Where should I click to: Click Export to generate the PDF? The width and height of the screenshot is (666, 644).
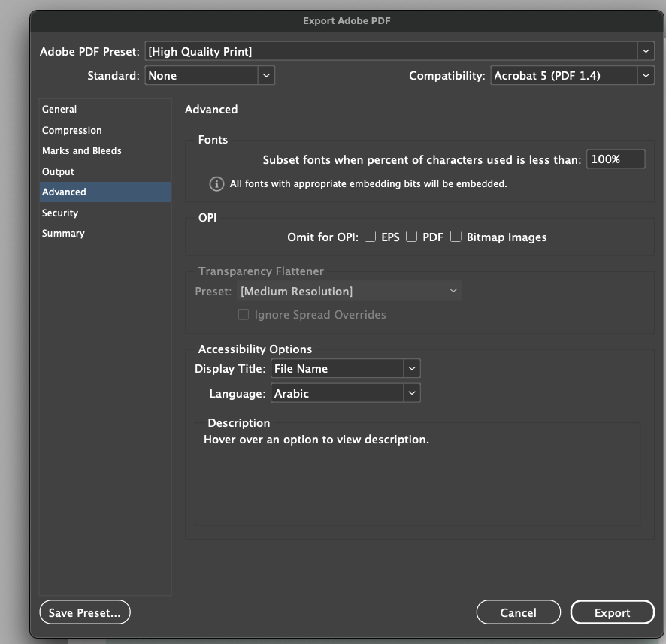click(x=612, y=612)
